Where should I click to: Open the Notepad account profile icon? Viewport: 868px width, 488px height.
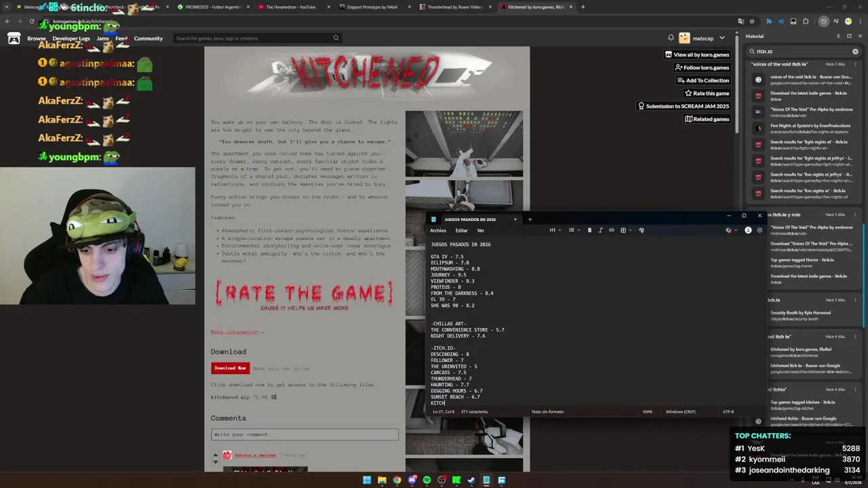(x=748, y=230)
